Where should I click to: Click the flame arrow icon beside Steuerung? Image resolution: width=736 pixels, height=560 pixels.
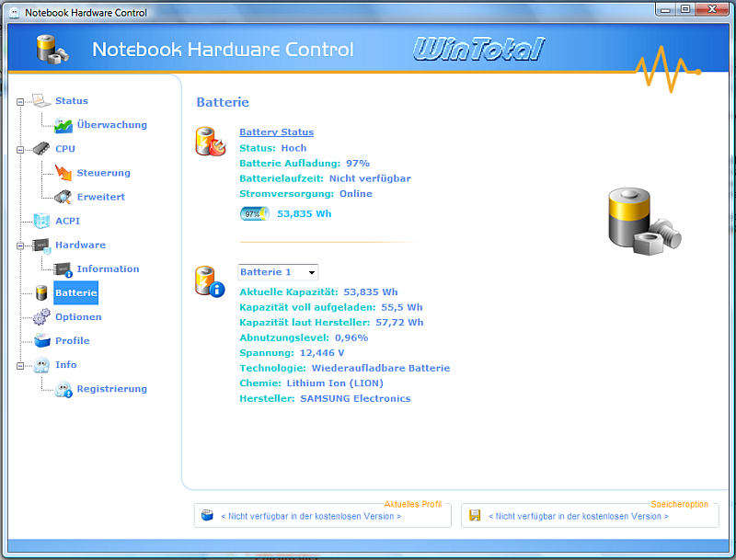click(63, 173)
